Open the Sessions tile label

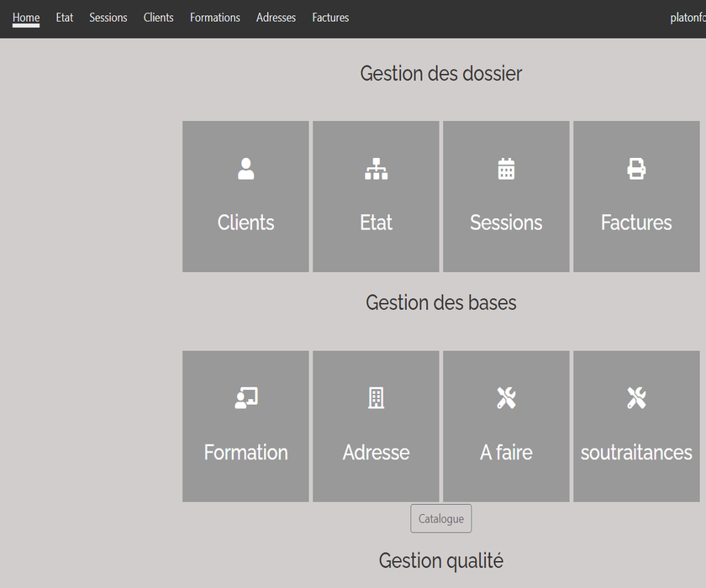(506, 223)
